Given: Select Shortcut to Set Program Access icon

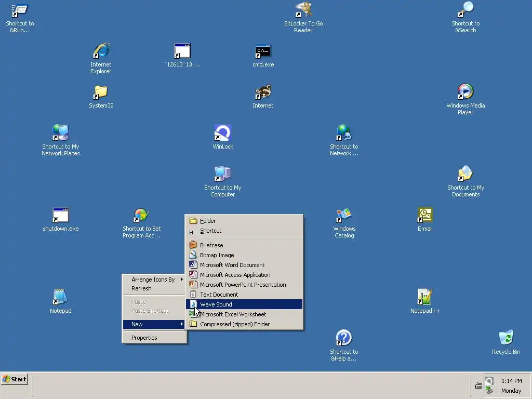Looking at the screenshot, I should (141, 222).
